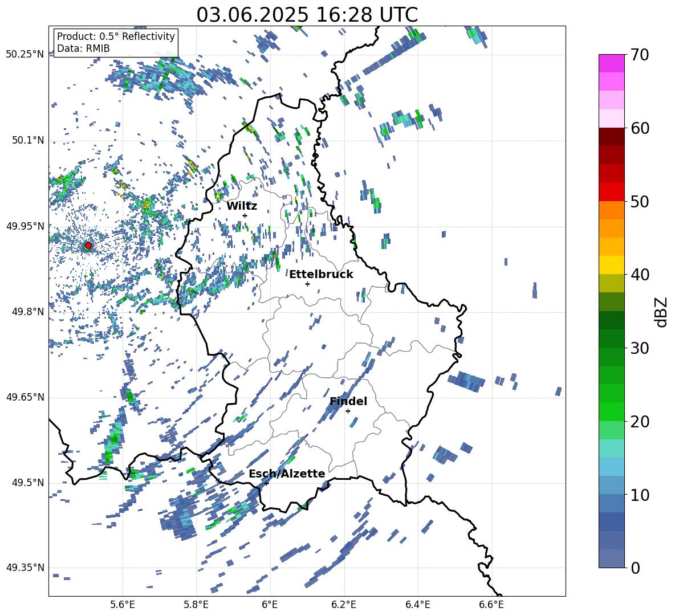This screenshot has width=675, height=616.
Task: Click the Wiltz city label
Action: click(242, 206)
